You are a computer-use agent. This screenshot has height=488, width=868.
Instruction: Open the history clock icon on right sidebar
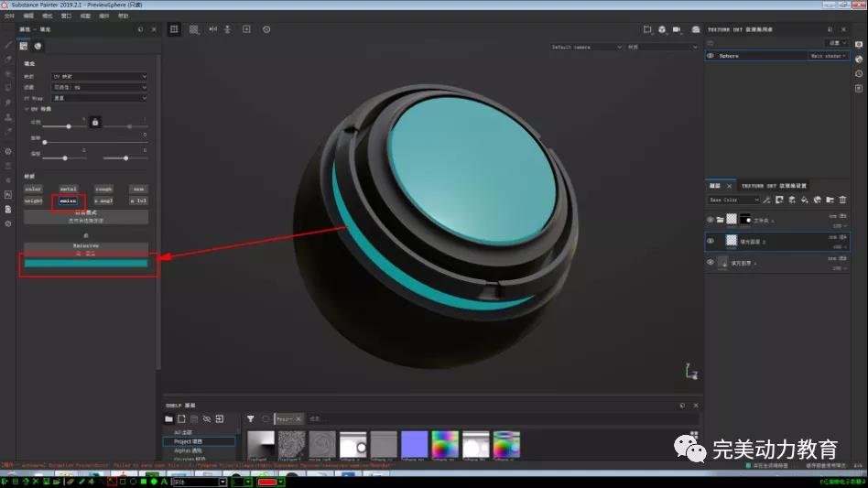[x=859, y=73]
